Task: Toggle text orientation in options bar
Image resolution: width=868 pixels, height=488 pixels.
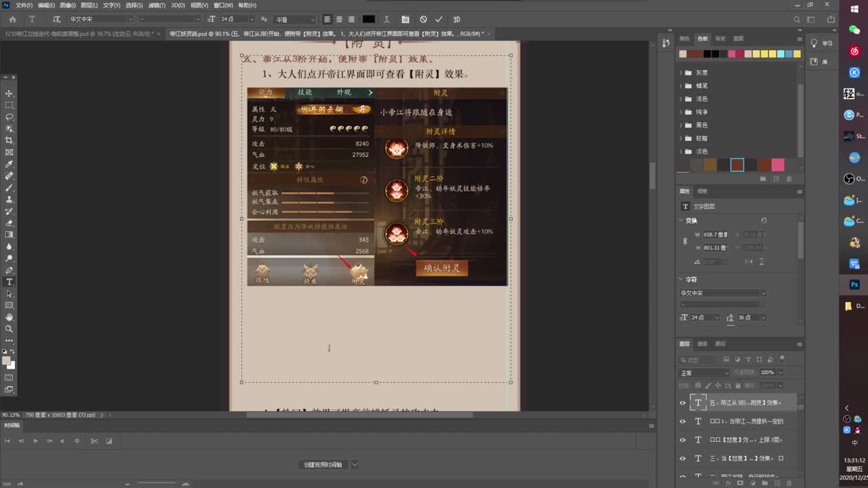Action: click(x=56, y=19)
